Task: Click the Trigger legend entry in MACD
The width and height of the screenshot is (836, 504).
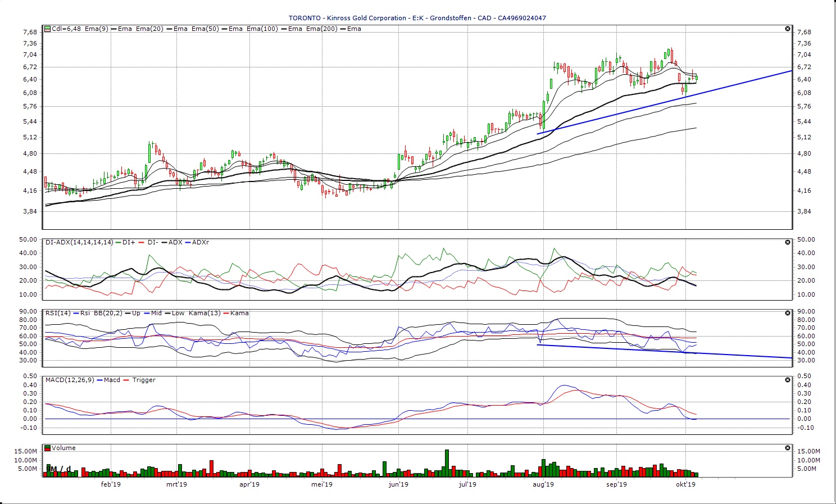Action: [x=139, y=380]
